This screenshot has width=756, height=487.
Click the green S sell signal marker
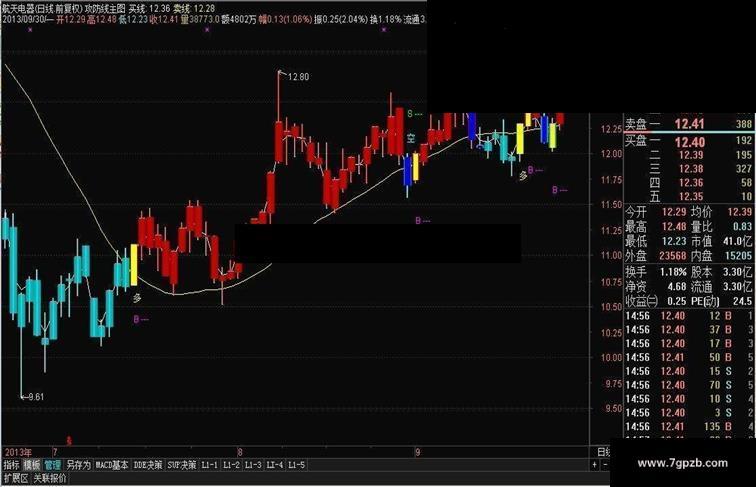(415, 114)
